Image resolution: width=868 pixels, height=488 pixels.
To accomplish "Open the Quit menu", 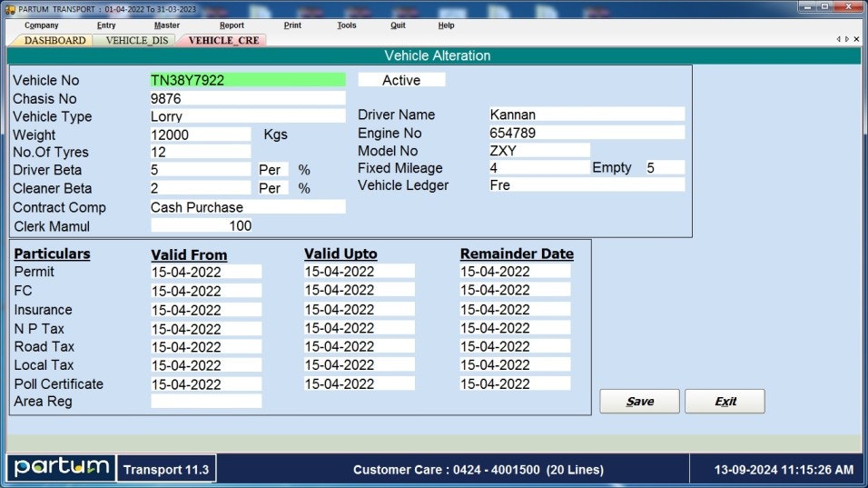I will (398, 25).
